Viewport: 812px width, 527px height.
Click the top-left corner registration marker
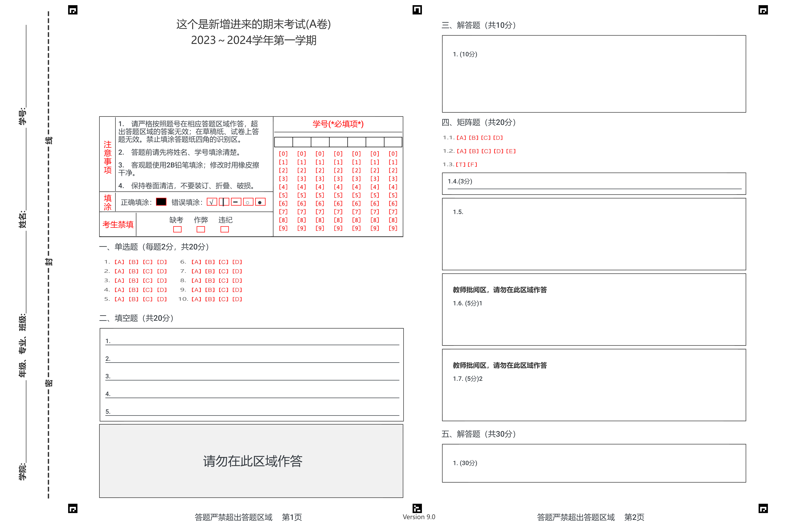pyautogui.click(x=73, y=10)
